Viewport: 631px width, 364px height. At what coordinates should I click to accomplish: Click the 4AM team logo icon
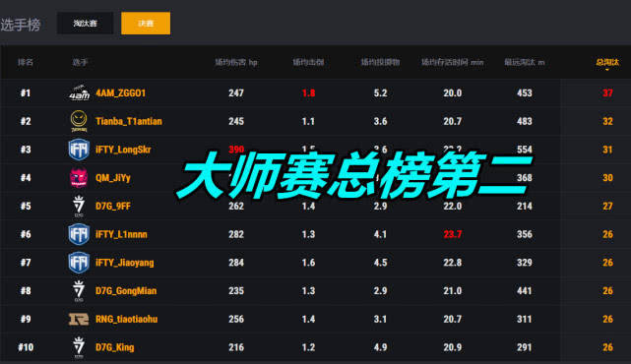(x=79, y=92)
